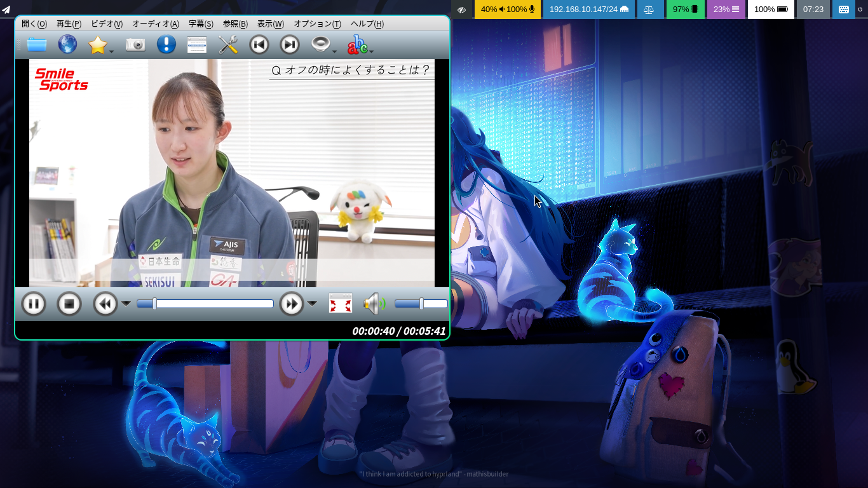Stop the video playback
This screenshot has width=868, height=488.
tap(69, 304)
